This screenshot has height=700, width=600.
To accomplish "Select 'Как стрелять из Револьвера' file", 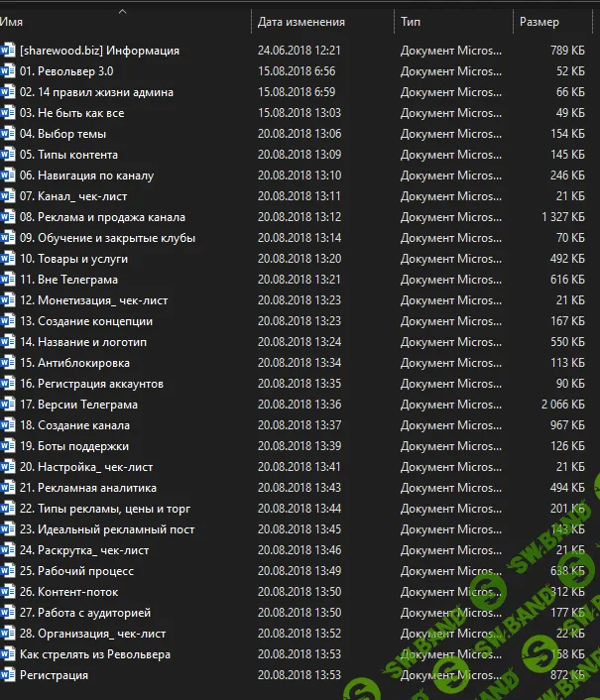I will pyautogui.click(x=95, y=654).
